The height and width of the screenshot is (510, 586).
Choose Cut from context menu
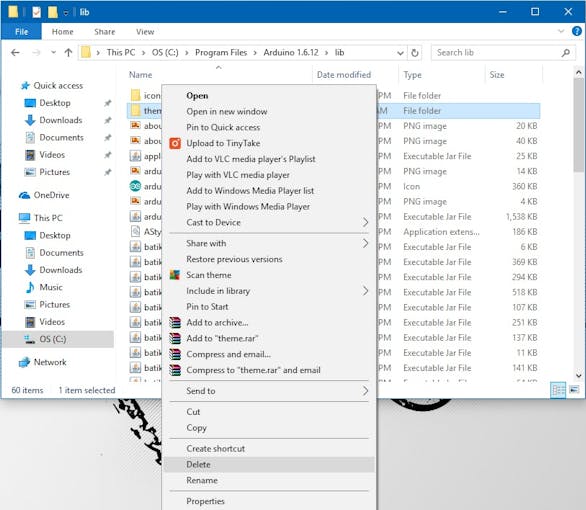(x=269, y=412)
